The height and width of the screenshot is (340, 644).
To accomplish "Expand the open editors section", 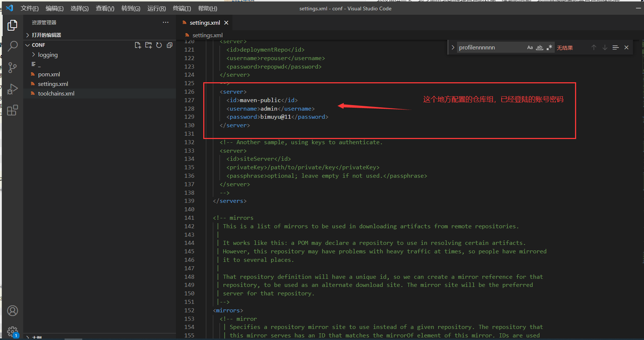I will tap(100, 35).
